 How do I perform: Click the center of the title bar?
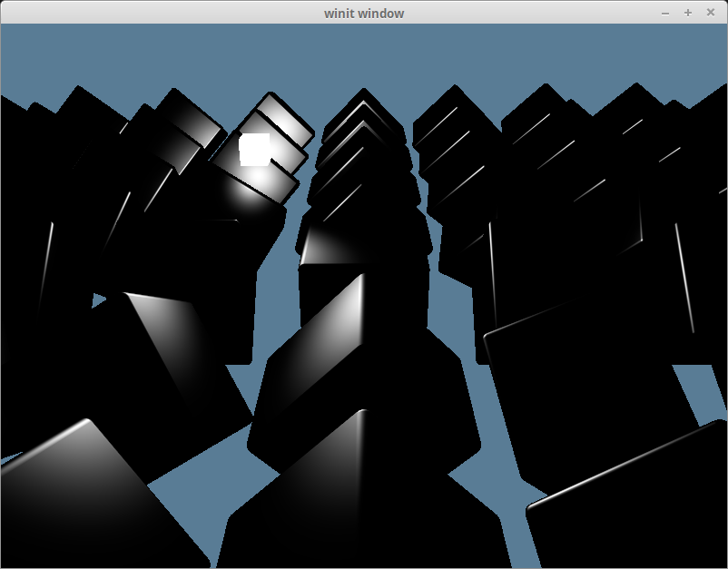(364, 13)
